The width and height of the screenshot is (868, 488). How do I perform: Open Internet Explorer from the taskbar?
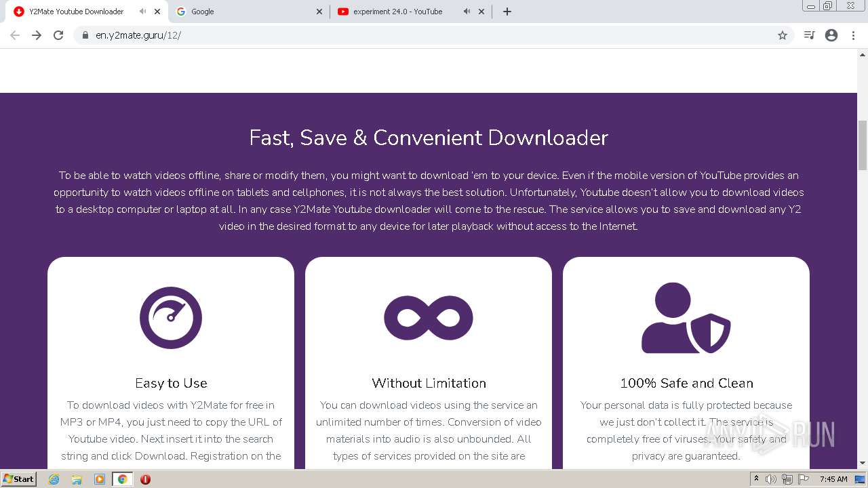54,479
